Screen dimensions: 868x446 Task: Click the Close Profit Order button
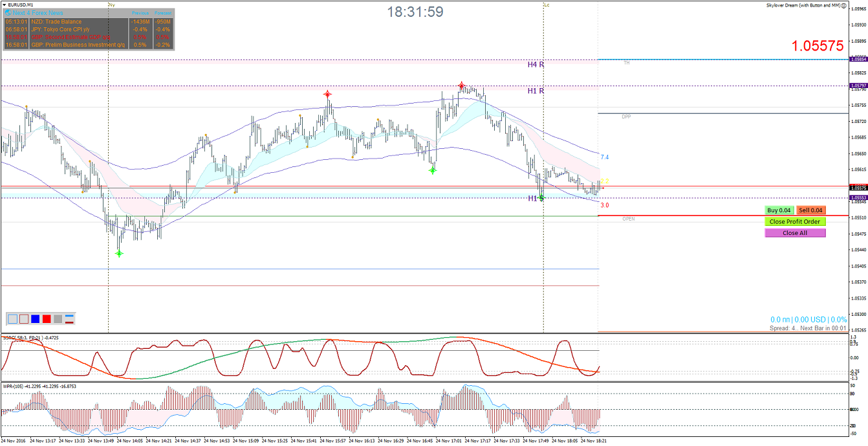pyautogui.click(x=795, y=221)
